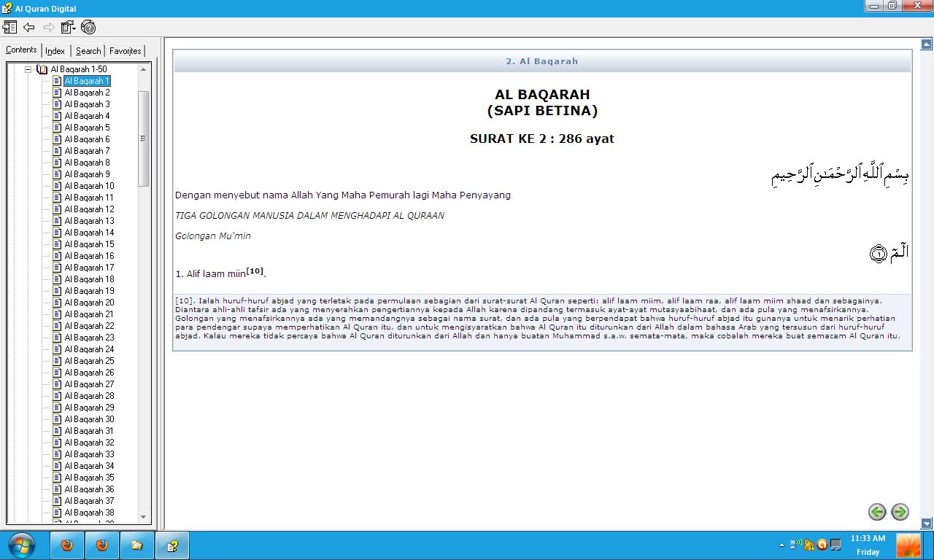
Task: Switch to the Contents tab
Action: [21, 50]
